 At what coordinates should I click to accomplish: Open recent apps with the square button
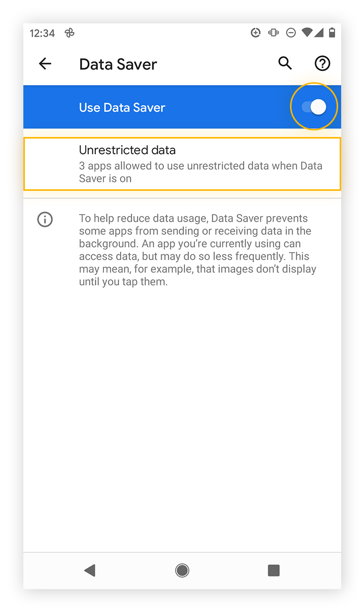273,570
